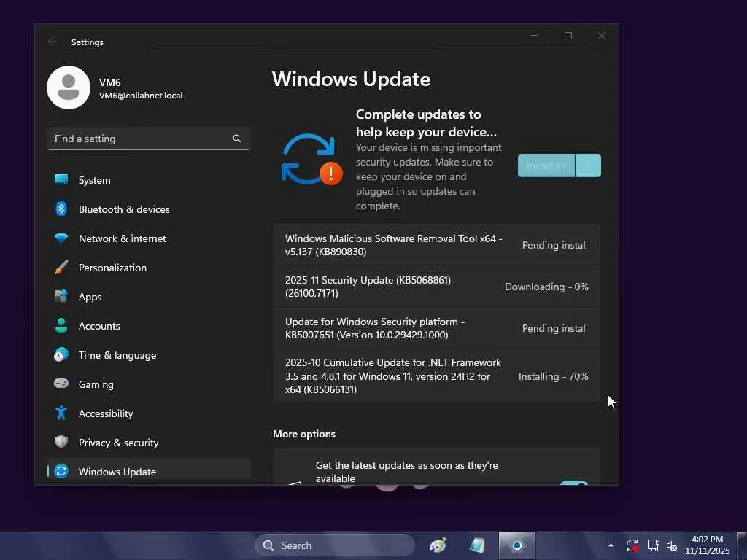
Task: Click Show desktop sliver at taskbar edge
Action: click(742, 545)
